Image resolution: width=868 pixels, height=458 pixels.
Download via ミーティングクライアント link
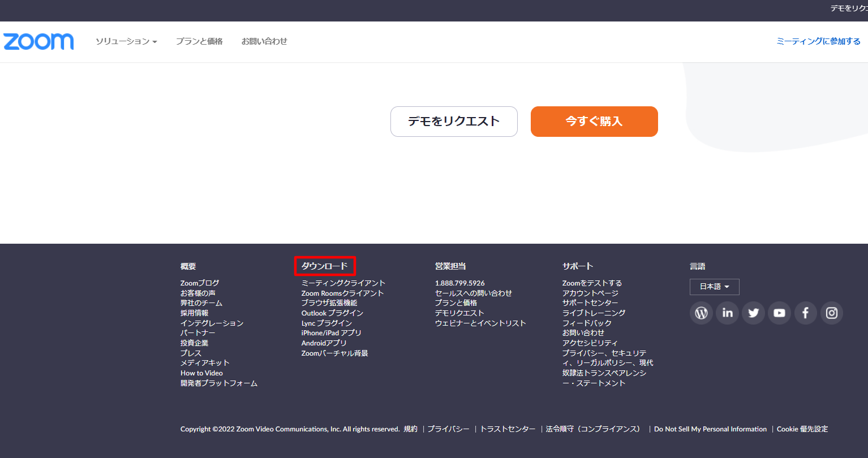click(x=343, y=283)
